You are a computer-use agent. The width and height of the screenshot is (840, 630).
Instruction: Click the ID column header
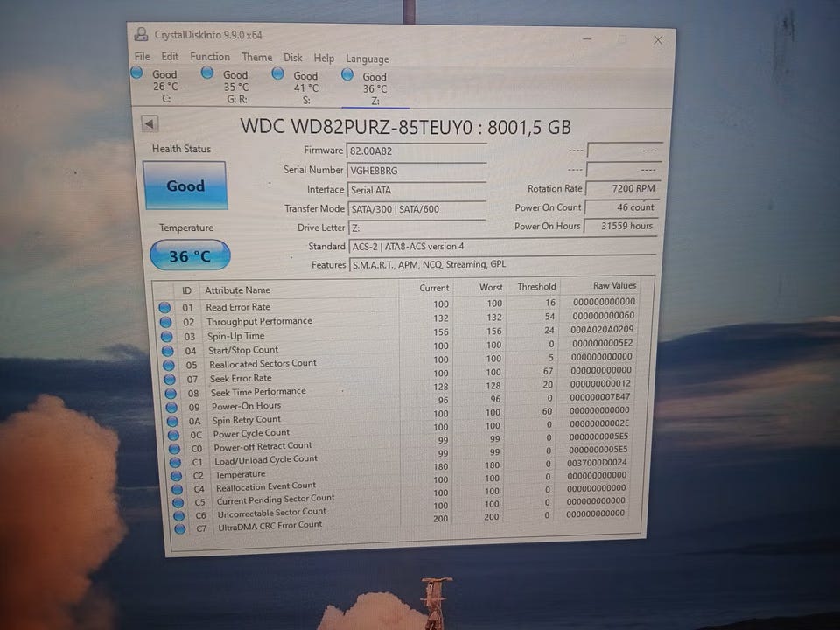tap(186, 290)
